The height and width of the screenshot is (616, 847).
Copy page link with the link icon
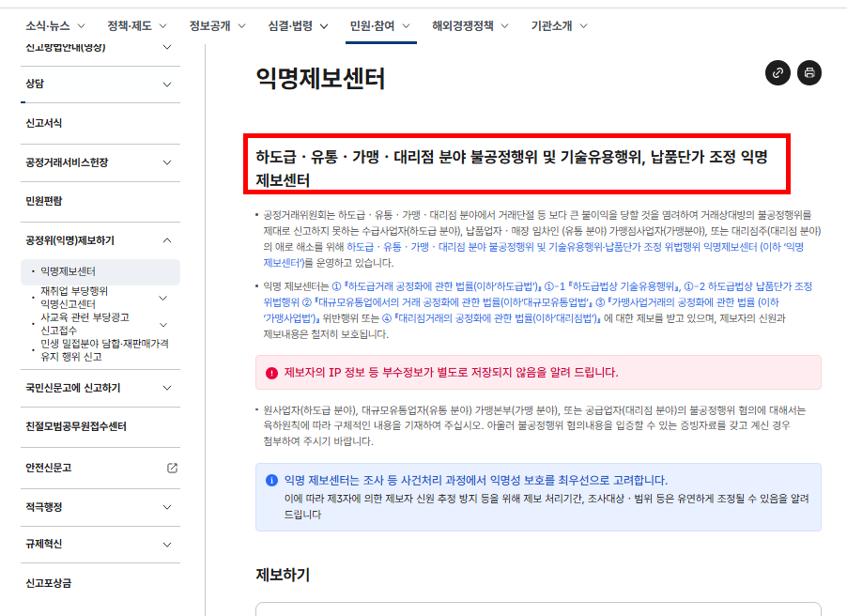point(778,73)
